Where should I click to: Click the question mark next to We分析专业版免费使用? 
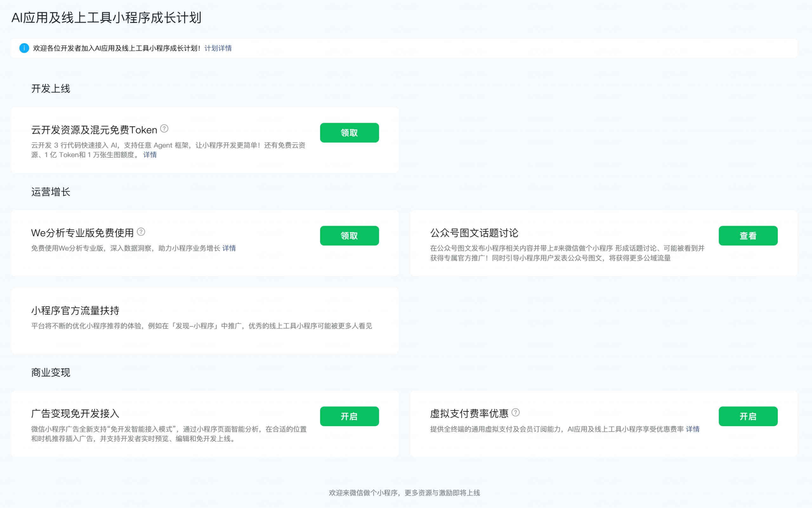pos(141,231)
